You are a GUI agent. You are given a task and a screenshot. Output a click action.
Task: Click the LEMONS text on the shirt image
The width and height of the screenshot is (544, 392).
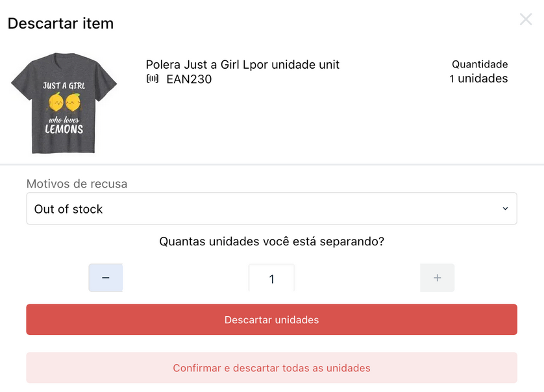(x=64, y=129)
